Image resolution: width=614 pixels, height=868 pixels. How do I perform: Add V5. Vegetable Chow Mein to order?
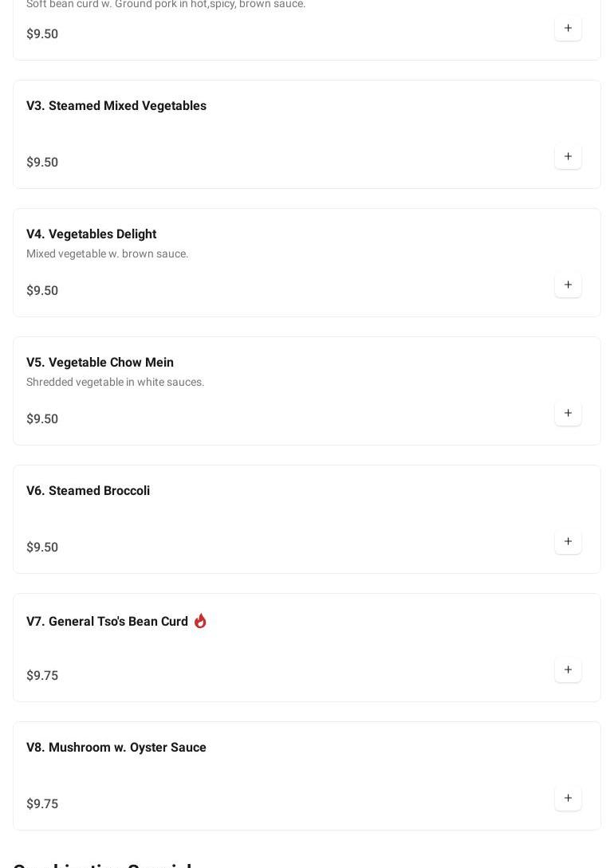click(568, 414)
